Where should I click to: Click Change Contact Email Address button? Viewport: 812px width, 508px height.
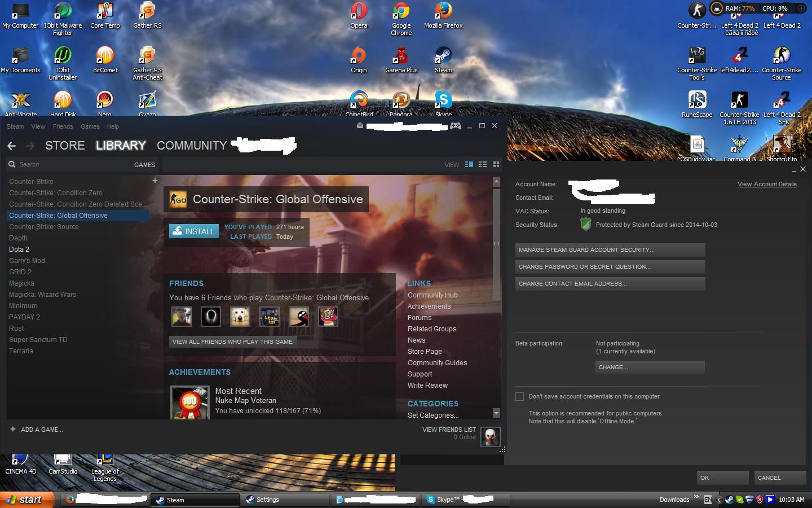(610, 284)
